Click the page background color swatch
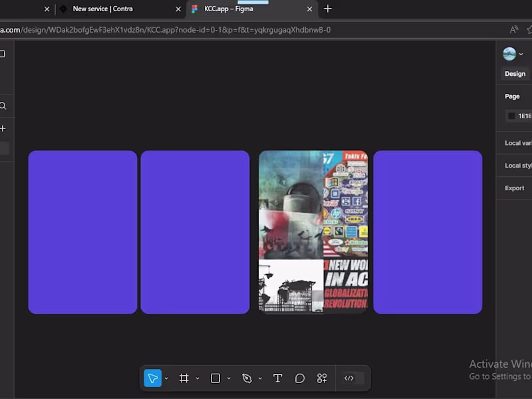The width and height of the screenshot is (532, 399). click(511, 116)
